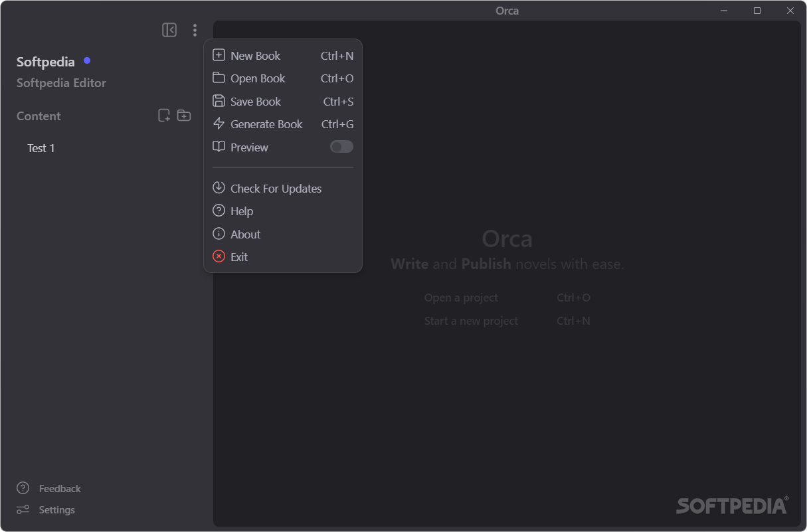Click the Help question mark icon in menu
Screen dimensions: 807x532
coord(219,211)
